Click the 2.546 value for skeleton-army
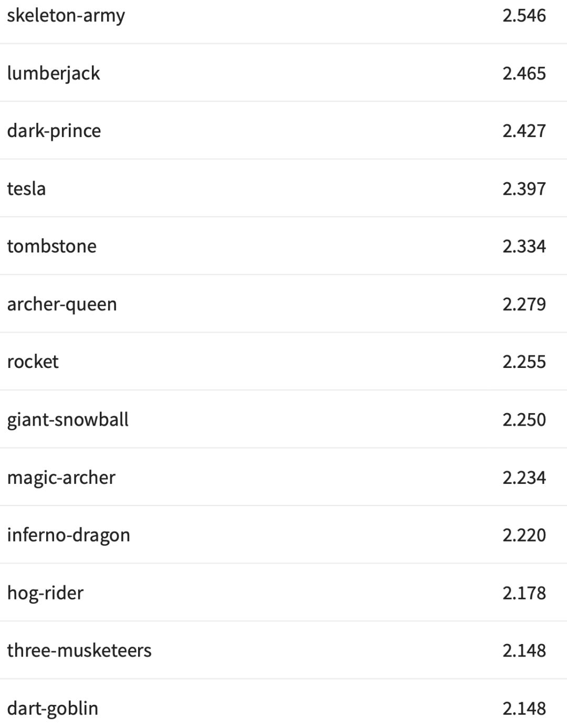 tap(524, 15)
